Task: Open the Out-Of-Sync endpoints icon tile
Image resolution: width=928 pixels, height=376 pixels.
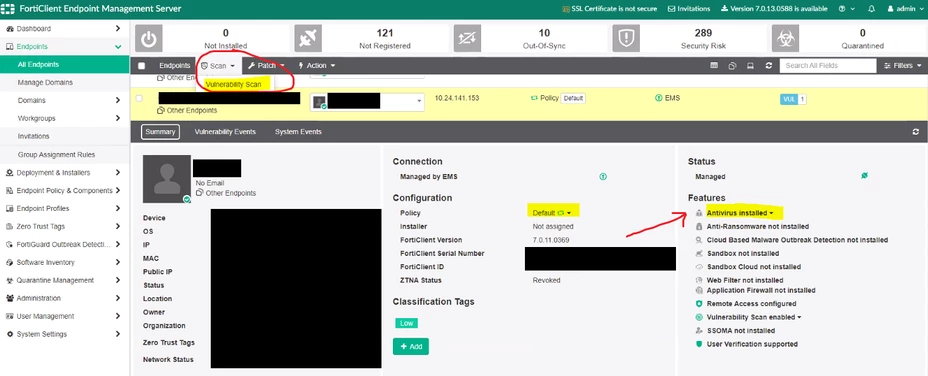Action: pos(467,38)
